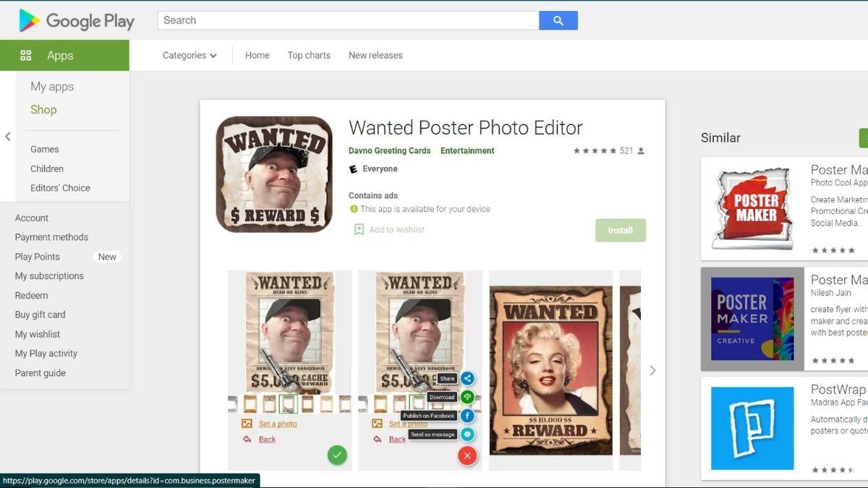The image size is (868, 488).
Task: Open the Wanted Poster Photo Editor app icon
Action: coord(274,174)
